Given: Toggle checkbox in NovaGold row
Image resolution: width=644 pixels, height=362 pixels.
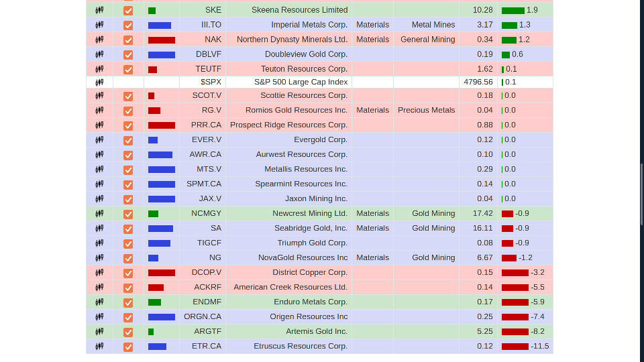Looking at the screenshot, I should tap(128, 259).
